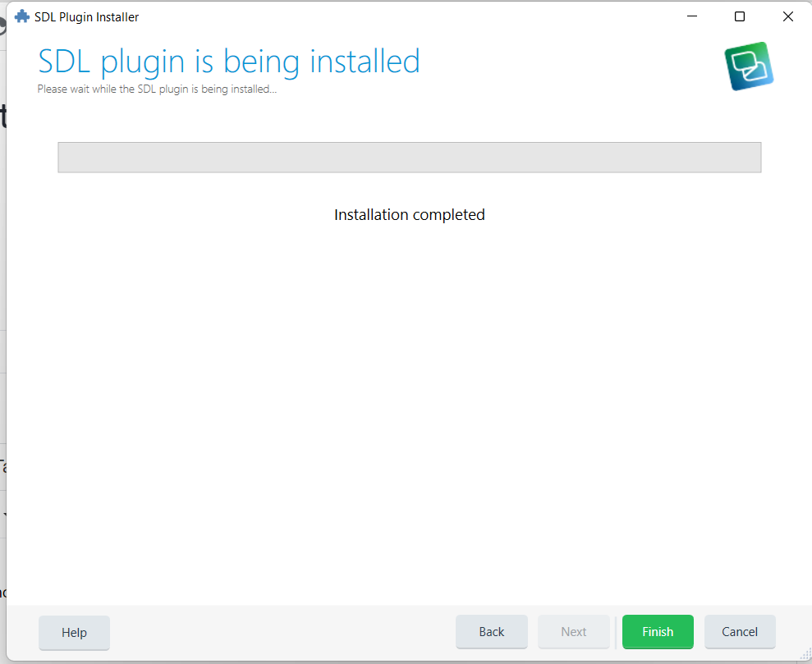Viewport: 812px width, 664px height.
Task: Open Help for the plugin installer
Action: [x=74, y=633]
